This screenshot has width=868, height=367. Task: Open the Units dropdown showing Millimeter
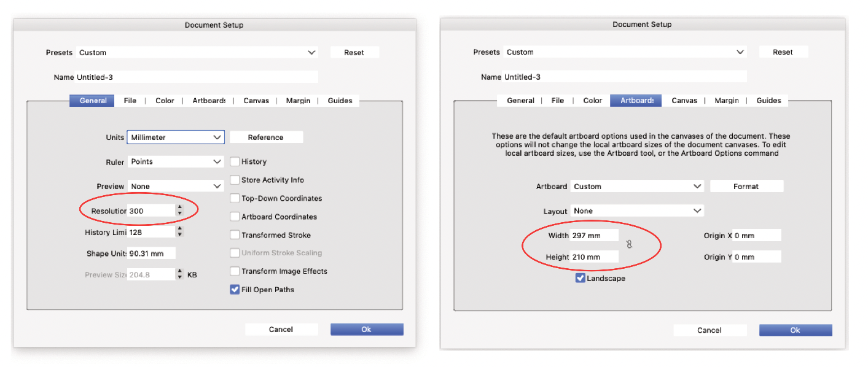point(176,137)
